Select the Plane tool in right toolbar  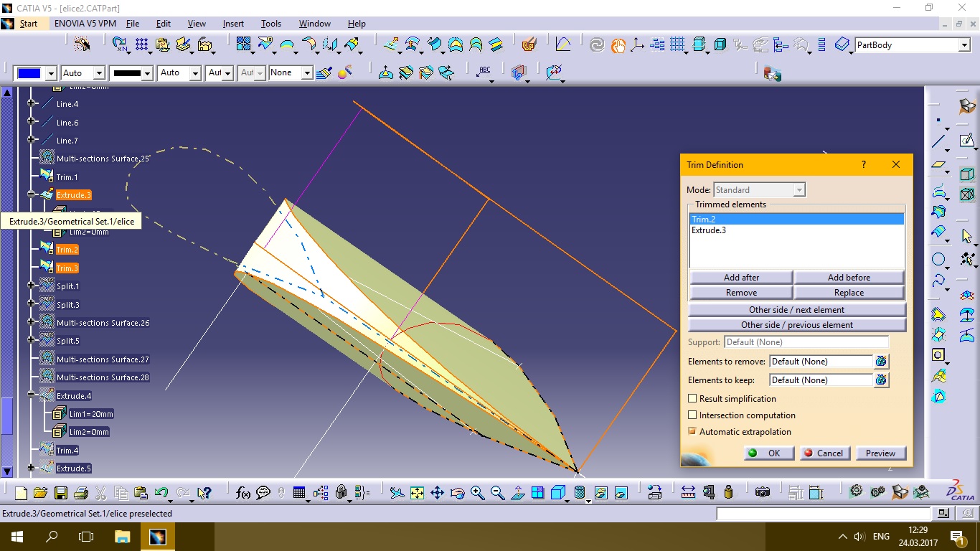(x=938, y=165)
